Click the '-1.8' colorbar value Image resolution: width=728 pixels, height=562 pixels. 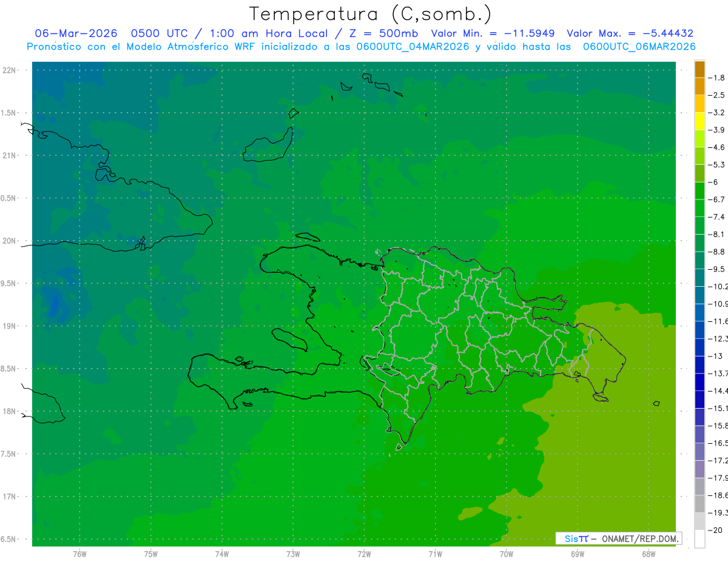point(716,78)
